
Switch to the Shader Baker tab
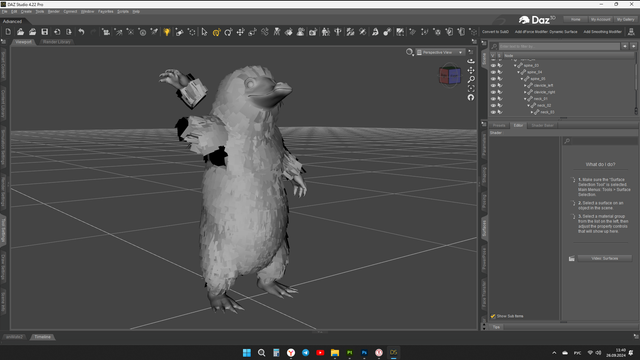coord(542,125)
